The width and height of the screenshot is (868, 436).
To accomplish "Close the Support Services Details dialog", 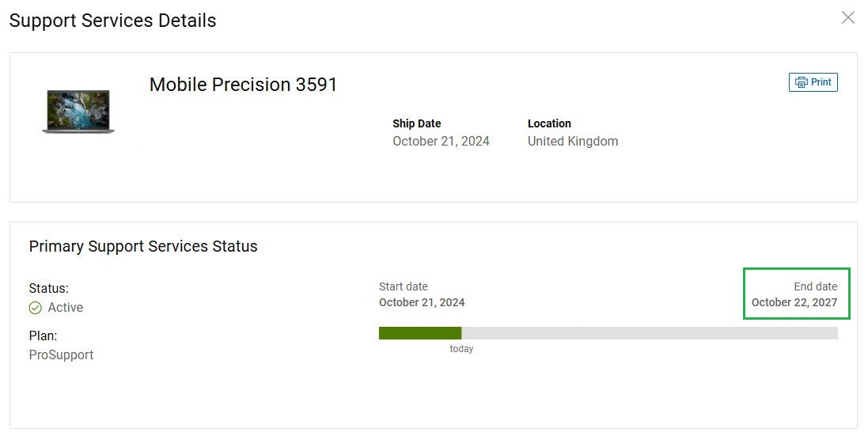I will click(x=847, y=17).
